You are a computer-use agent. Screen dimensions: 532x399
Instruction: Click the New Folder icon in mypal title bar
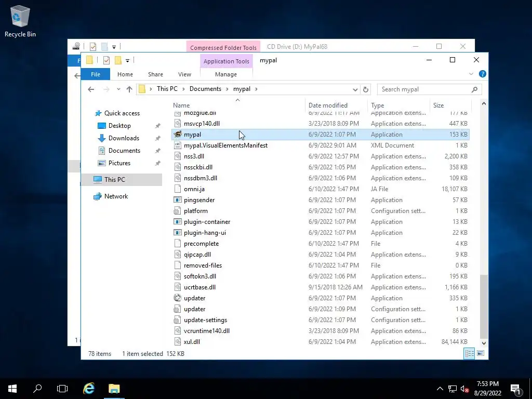click(x=118, y=60)
